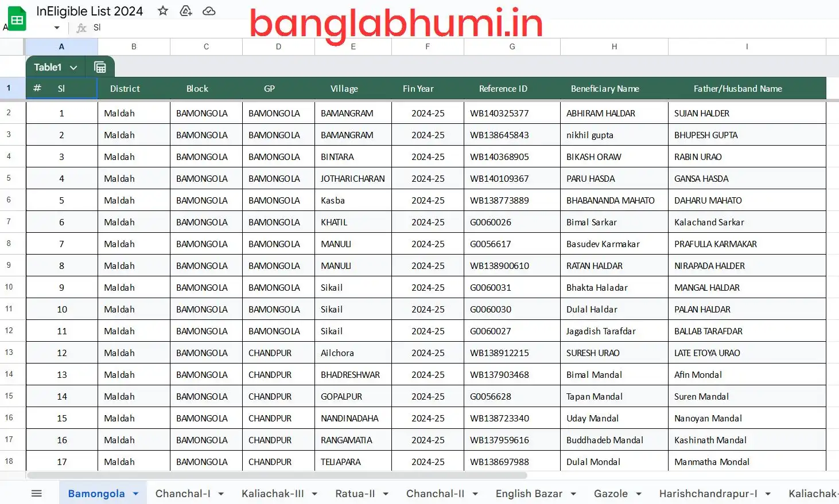This screenshot has width=839, height=504.
Task: Click the Block header cell
Action: point(206,88)
